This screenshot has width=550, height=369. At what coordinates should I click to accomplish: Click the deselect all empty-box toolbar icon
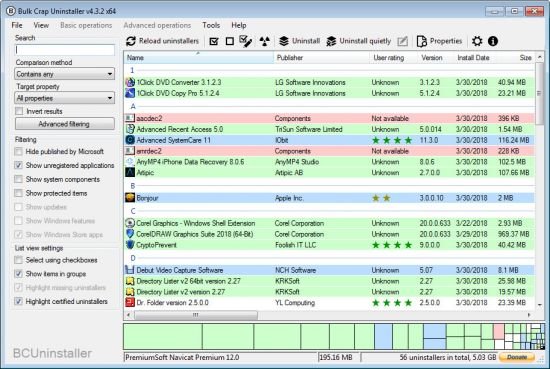[x=230, y=41]
